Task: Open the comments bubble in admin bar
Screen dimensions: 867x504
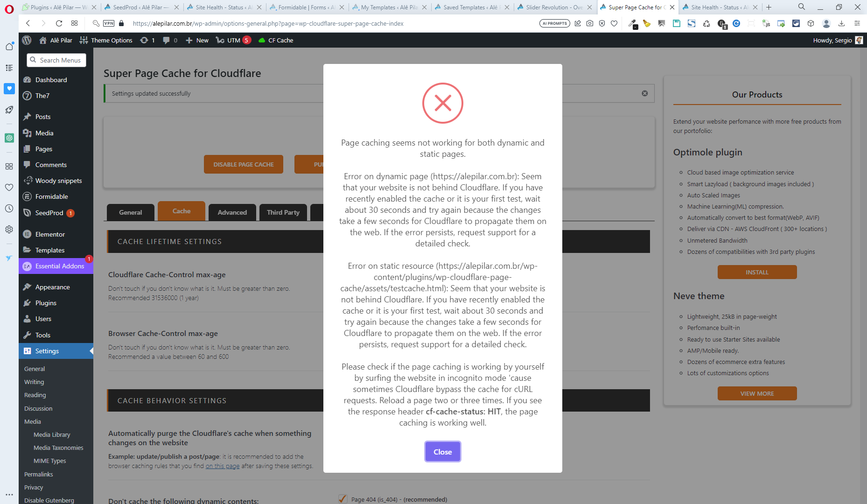Action: (170, 40)
